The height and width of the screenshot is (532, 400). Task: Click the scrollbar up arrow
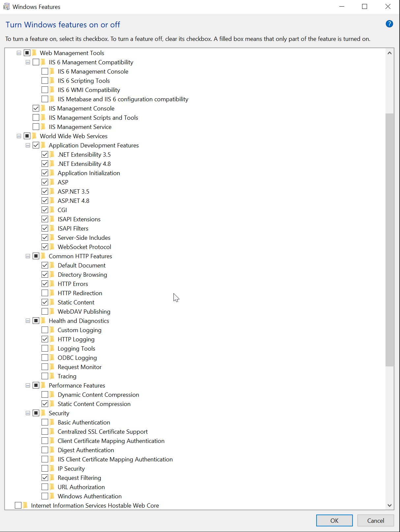(389, 53)
